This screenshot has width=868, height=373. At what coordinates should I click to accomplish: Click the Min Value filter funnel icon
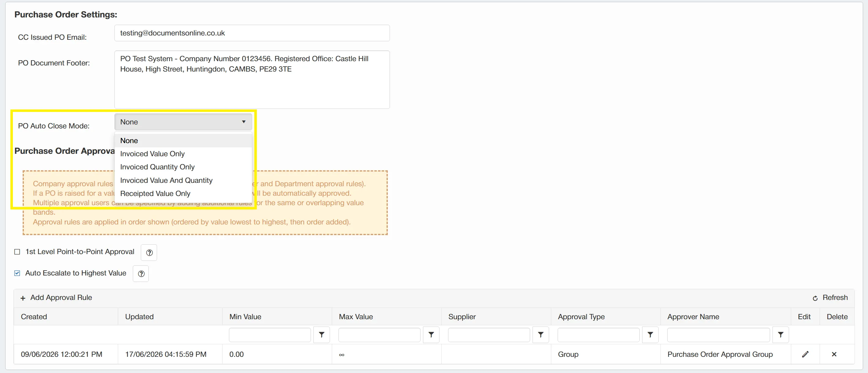(321, 334)
